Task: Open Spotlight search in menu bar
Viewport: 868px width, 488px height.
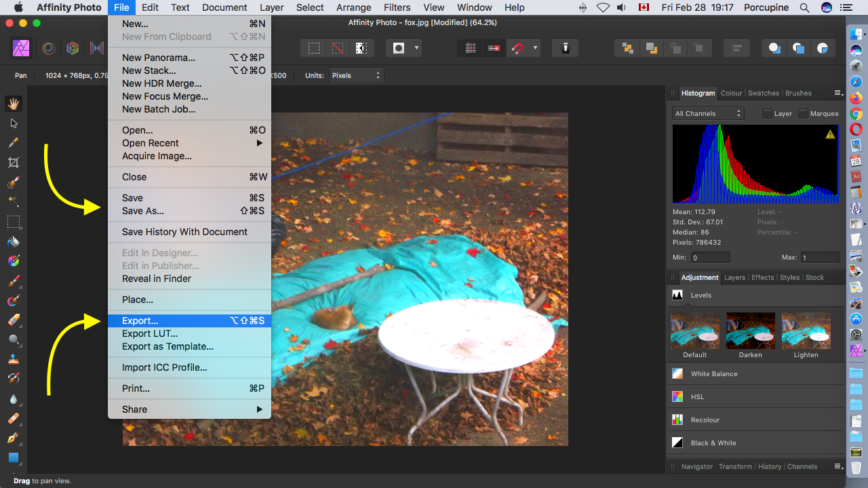Action: (804, 7)
